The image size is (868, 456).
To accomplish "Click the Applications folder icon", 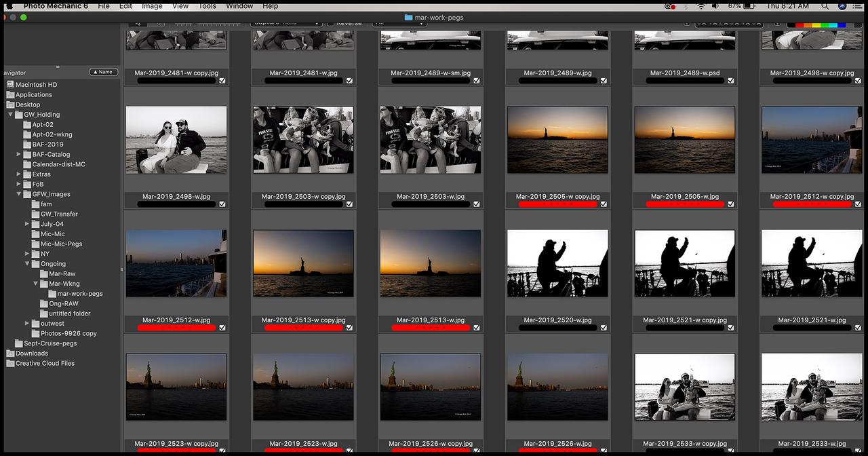I will (10, 95).
